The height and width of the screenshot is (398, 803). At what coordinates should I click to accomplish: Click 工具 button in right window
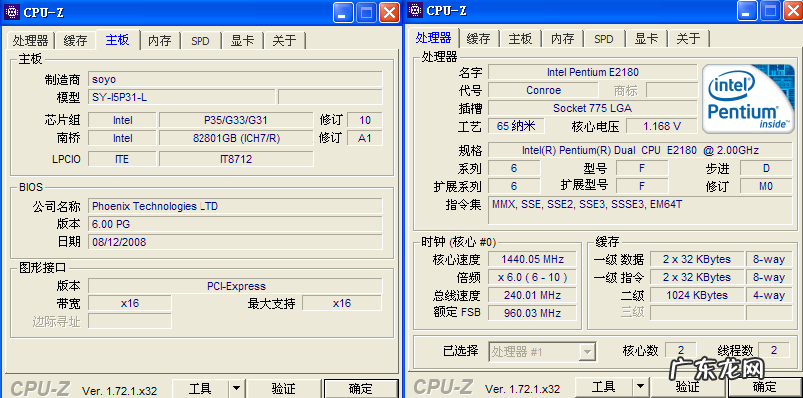click(604, 387)
